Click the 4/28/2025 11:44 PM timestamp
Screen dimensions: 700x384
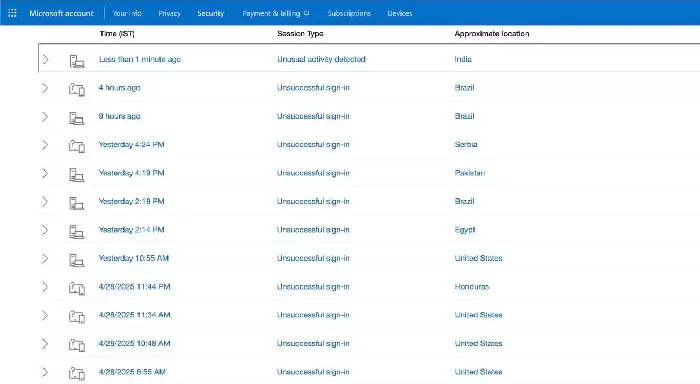[x=134, y=287]
